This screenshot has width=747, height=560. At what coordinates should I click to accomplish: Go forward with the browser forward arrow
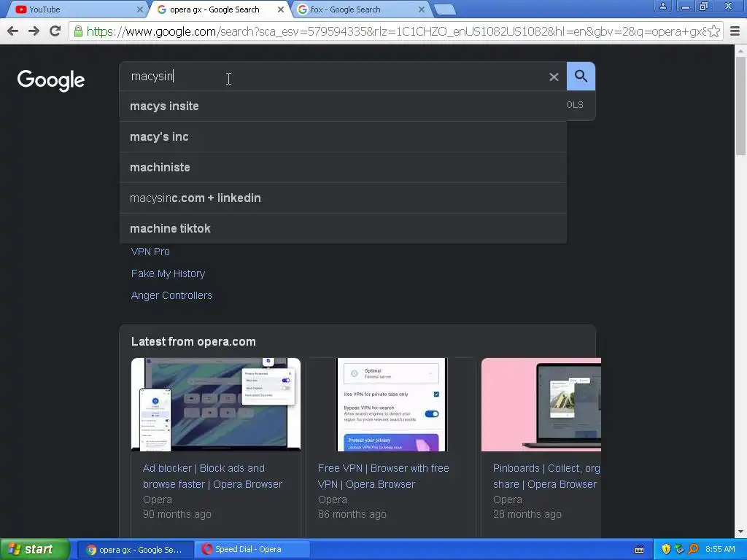tap(34, 31)
